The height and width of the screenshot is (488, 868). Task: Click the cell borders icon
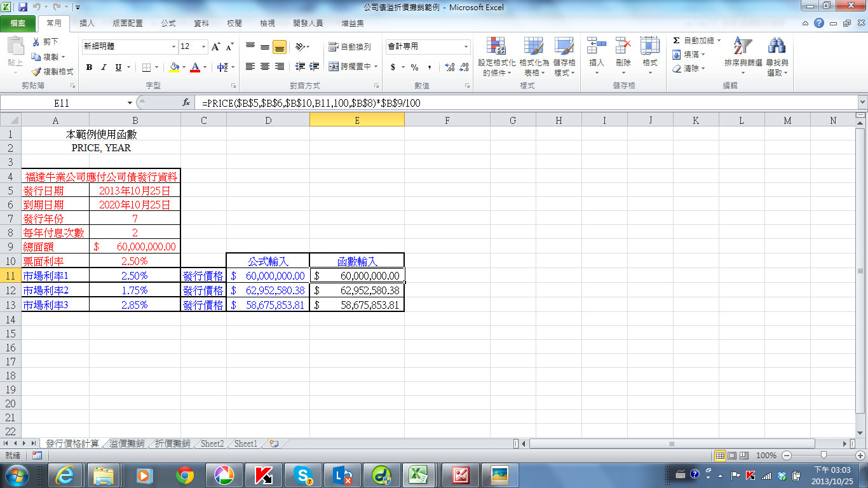click(147, 67)
